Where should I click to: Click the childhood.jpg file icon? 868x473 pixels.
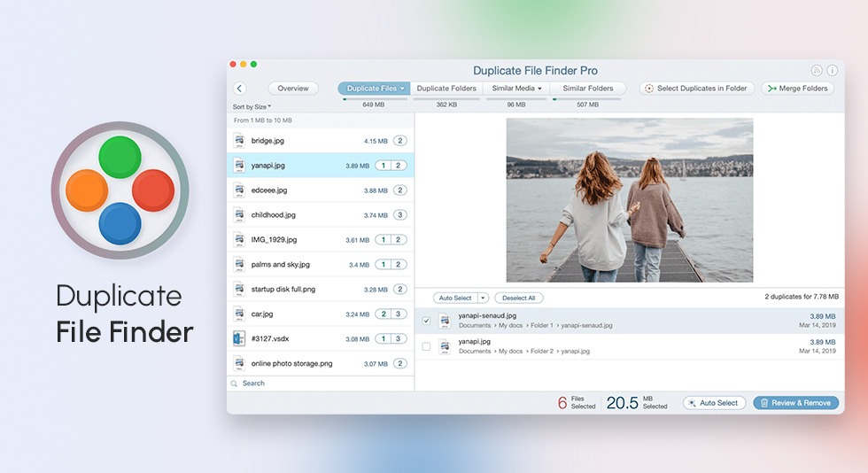pos(239,215)
